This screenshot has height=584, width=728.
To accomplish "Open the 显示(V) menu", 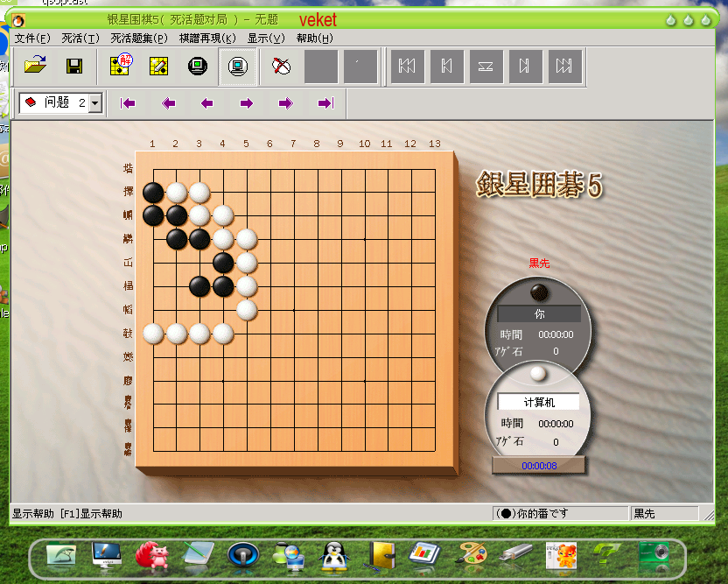I will coord(266,39).
